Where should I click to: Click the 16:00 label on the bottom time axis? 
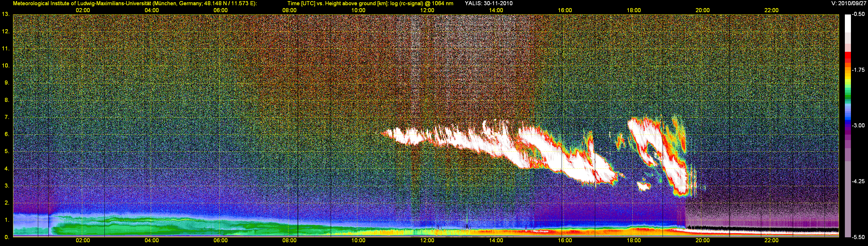click(x=565, y=241)
